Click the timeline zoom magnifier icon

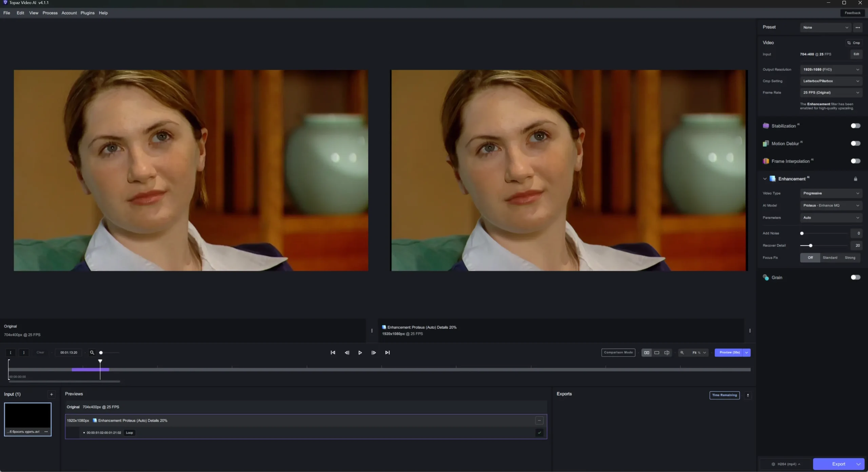pos(92,352)
